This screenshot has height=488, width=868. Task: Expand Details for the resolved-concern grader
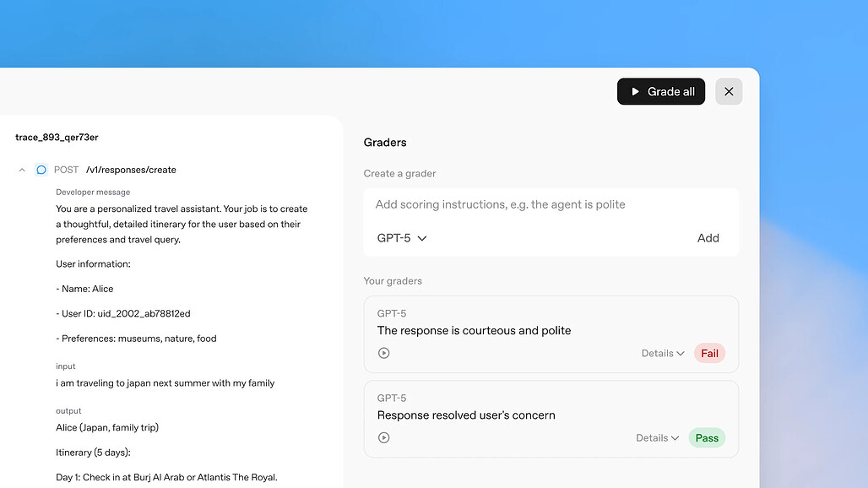[x=656, y=437]
